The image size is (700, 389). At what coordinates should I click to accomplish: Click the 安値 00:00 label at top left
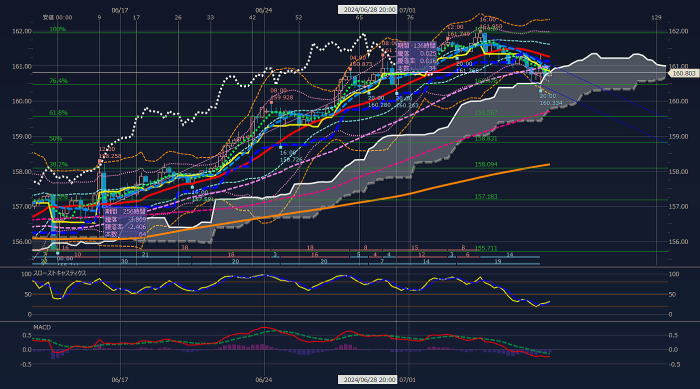(57, 17)
